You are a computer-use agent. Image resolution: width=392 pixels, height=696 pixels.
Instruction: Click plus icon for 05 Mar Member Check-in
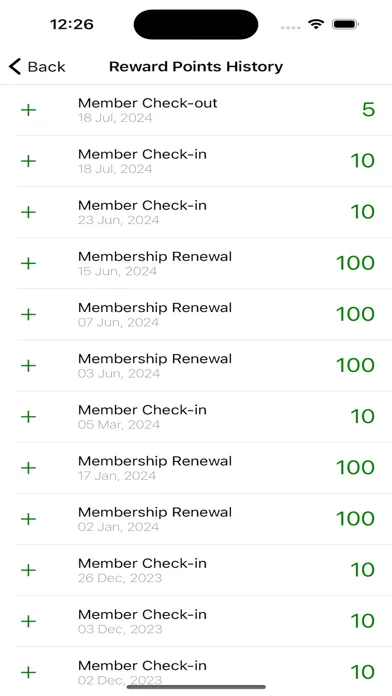click(28, 416)
